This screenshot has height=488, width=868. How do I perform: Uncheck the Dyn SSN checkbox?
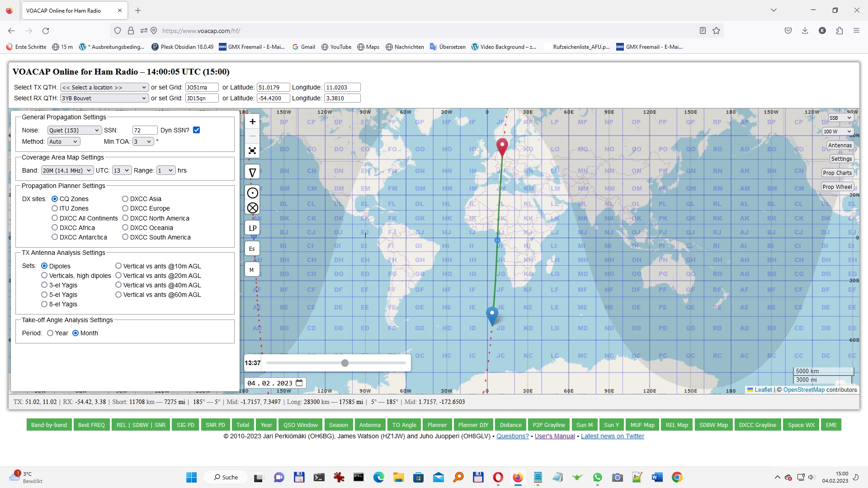click(196, 130)
